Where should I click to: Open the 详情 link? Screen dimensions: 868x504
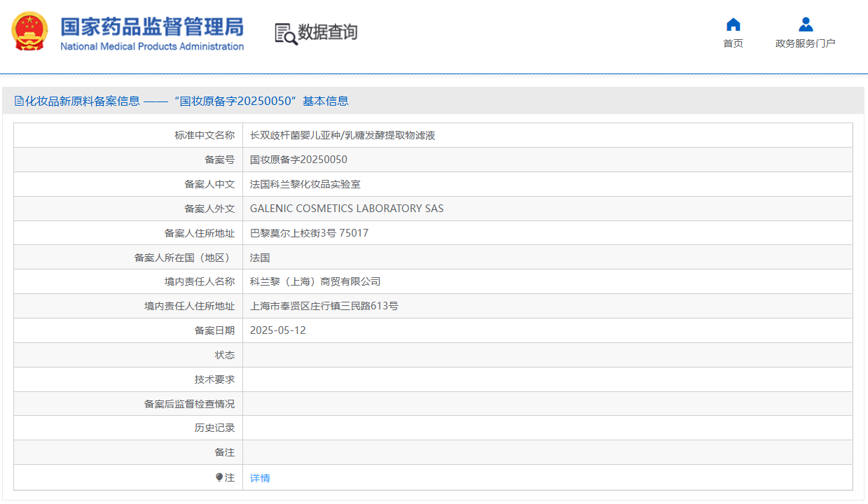coord(260,478)
